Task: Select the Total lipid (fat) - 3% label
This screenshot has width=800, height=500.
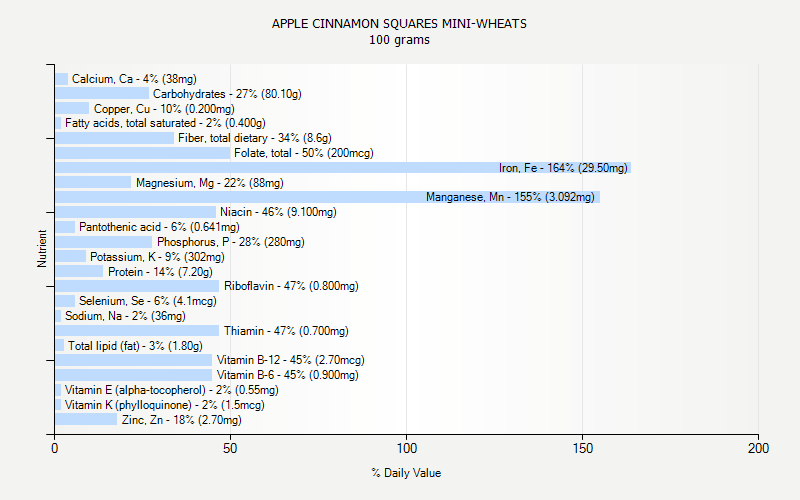Action: click(135, 345)
